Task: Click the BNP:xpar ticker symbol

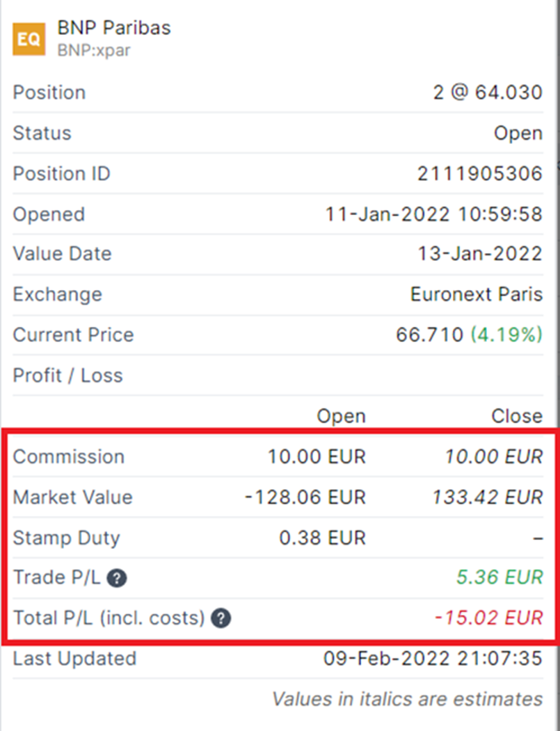Action: pos(93,51)
